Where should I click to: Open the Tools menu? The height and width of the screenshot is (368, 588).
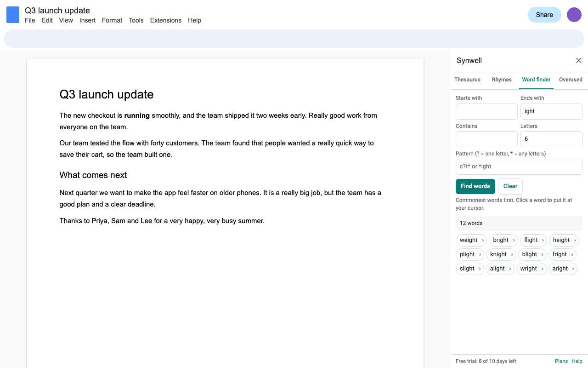pos(136,20)
